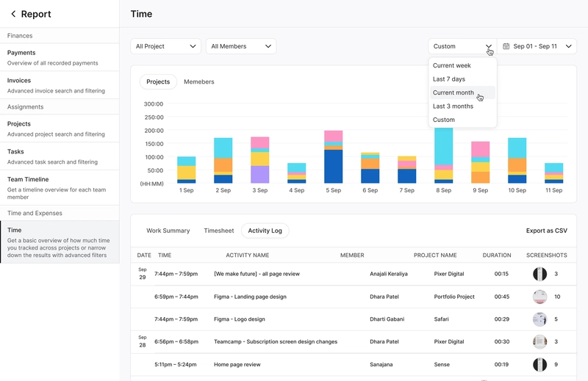The height and width of the screenshot is (381, 588).
Task: Open screenshot thumbnail for Figma Landing page design
Action: click(539, 297)
